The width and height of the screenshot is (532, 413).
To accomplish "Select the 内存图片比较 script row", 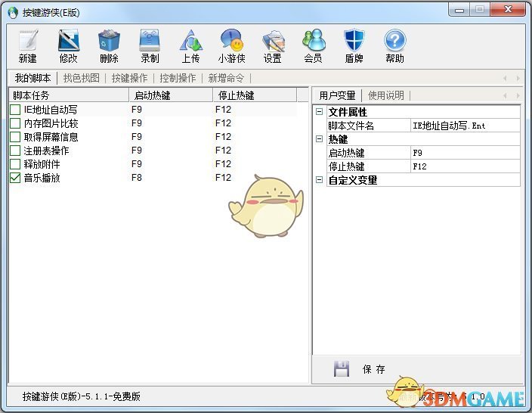I will [153, 123].
